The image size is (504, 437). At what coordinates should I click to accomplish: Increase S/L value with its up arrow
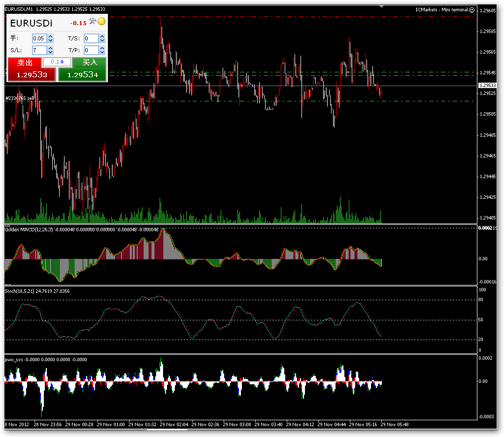tap(50, 48)
